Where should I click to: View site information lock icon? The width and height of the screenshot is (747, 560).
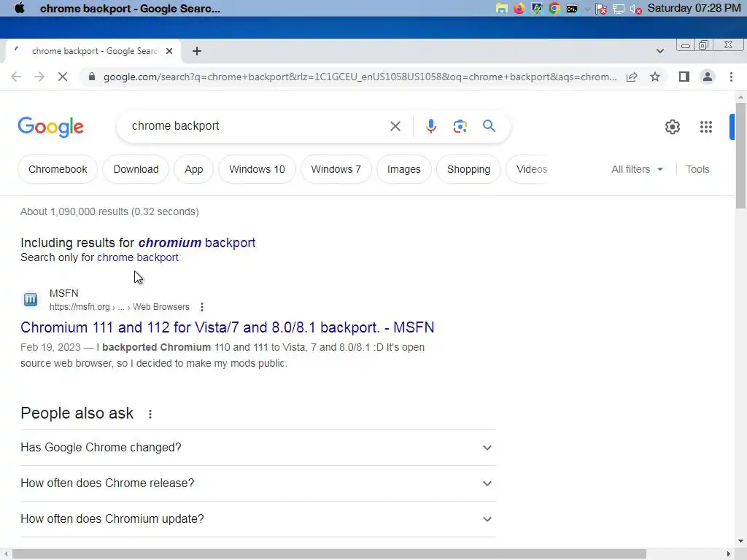[x=92, y=77]
